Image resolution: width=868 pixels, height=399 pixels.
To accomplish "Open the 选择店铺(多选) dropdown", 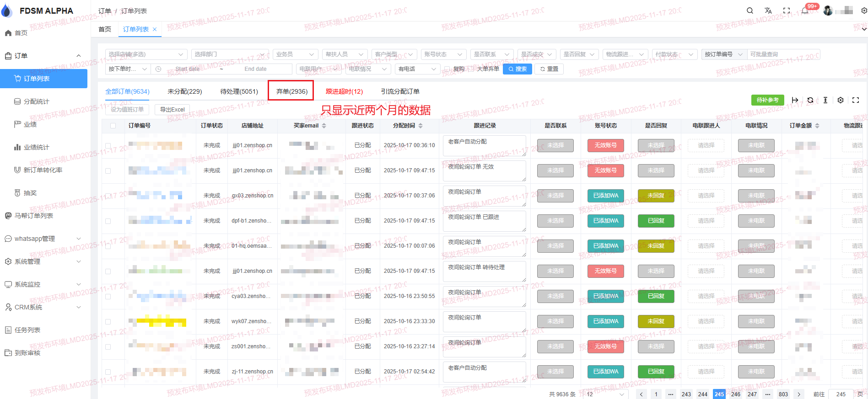I will point(146,54).
